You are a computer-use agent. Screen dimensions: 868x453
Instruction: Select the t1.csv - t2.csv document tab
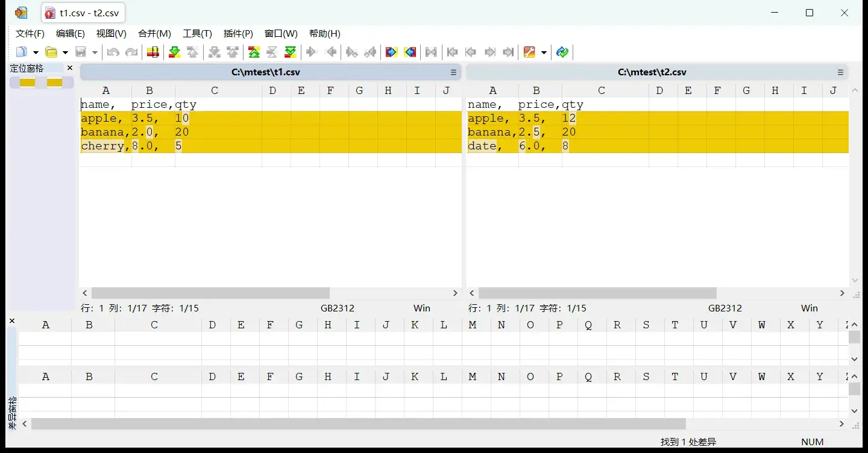[x=84, y=13]
